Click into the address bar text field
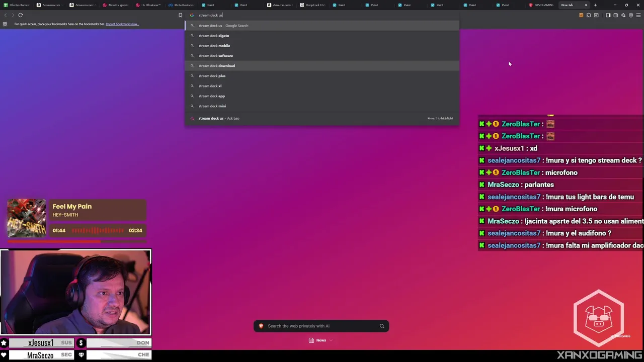644x362 pixels. (x=322, y=15)
